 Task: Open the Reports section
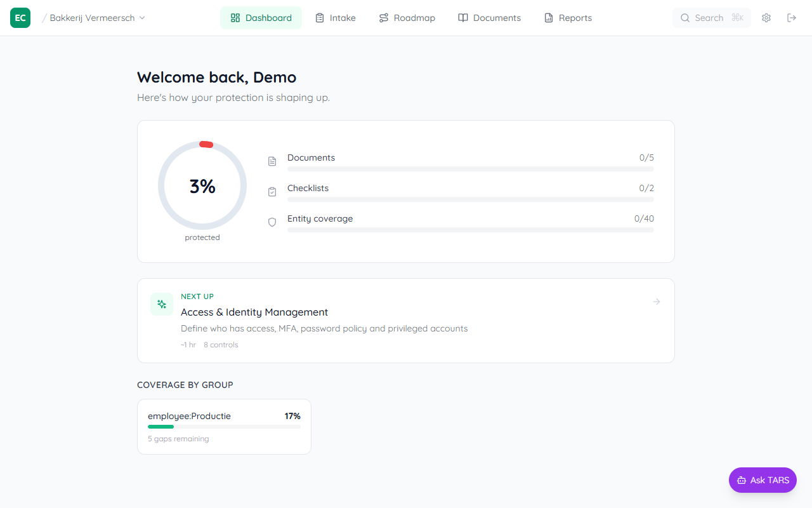coord(568,18)
